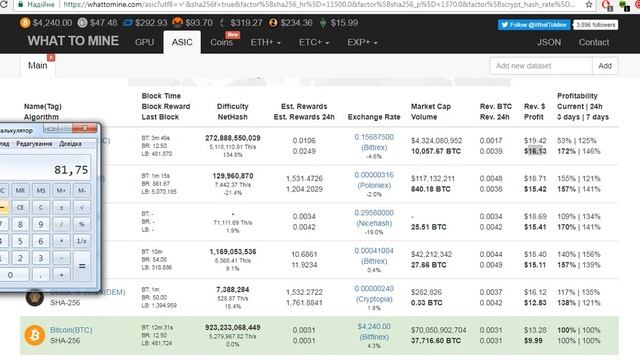Click the 3,896 followers counter

pyautogui.click(x=596, y=25)
